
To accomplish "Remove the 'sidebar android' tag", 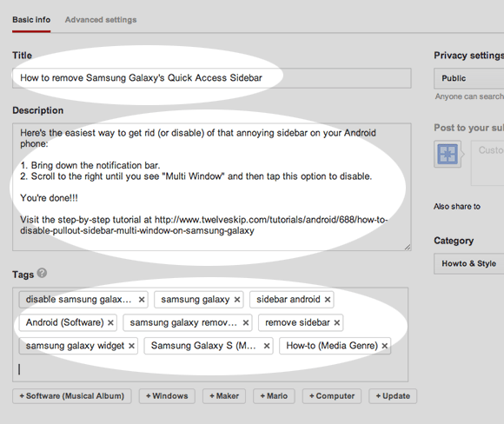I will 328,300.
